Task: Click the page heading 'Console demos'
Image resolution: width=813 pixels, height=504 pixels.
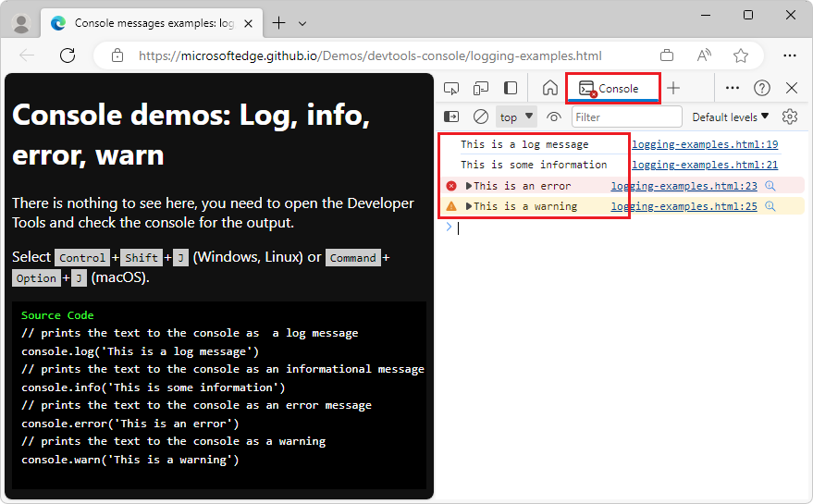Action: click(191, 135)
